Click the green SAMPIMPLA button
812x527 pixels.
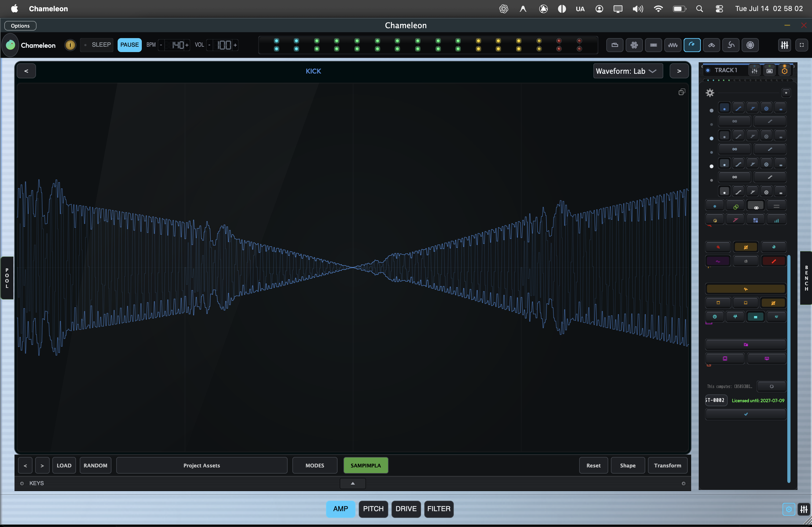pyautogui.click(x=366, y=465)
